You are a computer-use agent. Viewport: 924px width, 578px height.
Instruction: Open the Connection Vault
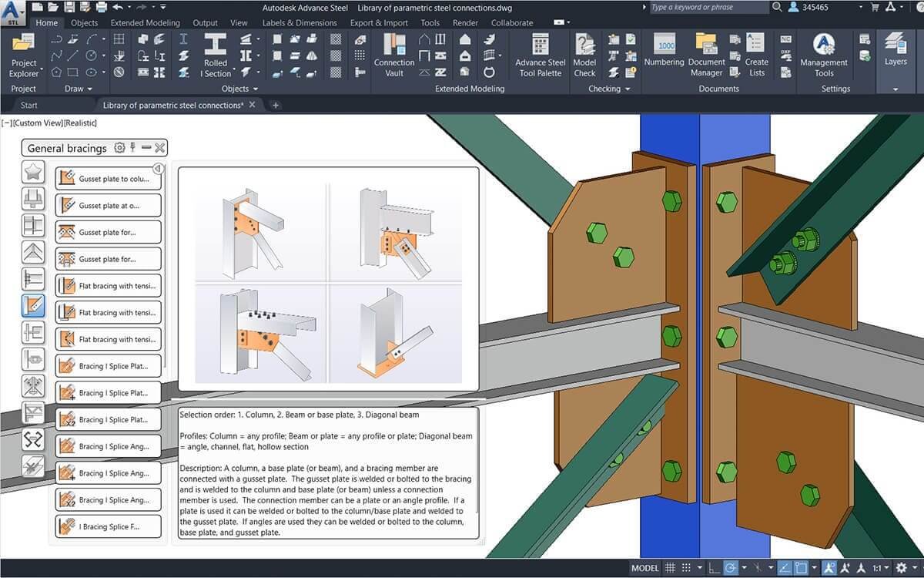click(x=393, y=55)
